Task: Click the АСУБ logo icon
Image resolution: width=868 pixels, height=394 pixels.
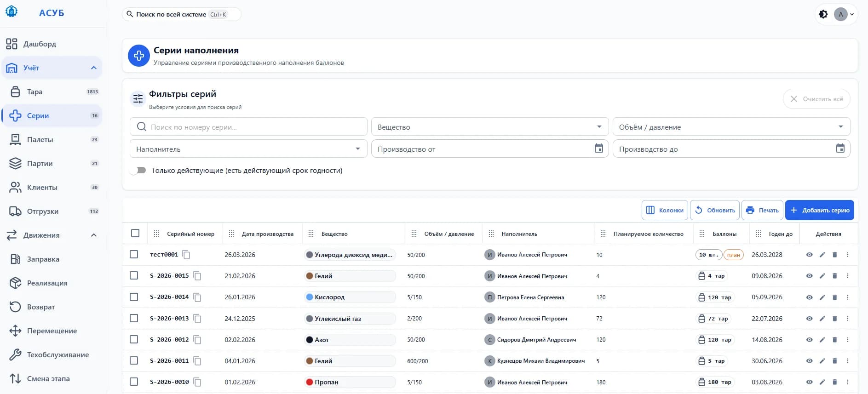Action: click(x=11, y=11)
